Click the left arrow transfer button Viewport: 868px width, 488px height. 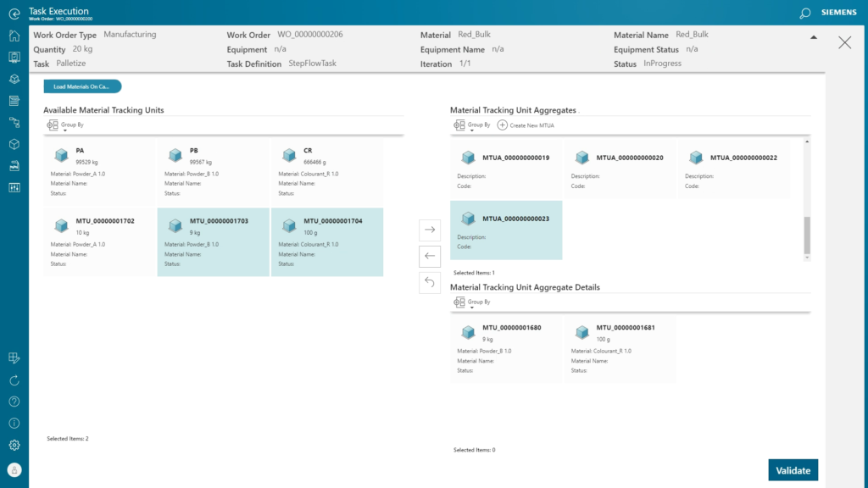(x=430, y=256)
